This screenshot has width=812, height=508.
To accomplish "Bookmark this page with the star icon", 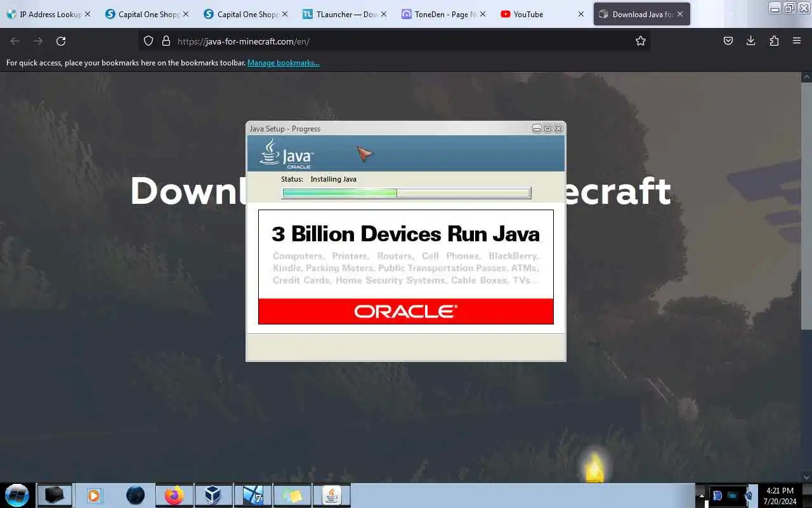I will 641,41.
